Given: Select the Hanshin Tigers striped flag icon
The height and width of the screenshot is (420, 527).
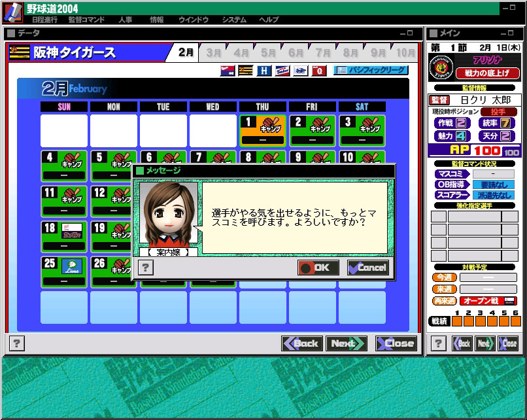Looking at the screenshot, I should click(246, 70).
